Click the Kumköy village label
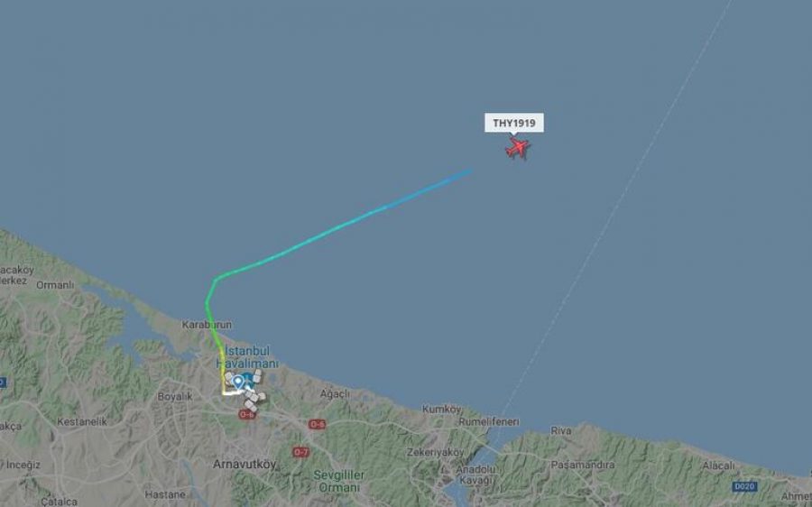The height and width of the screenshot is (507, 812). (442, 410)
